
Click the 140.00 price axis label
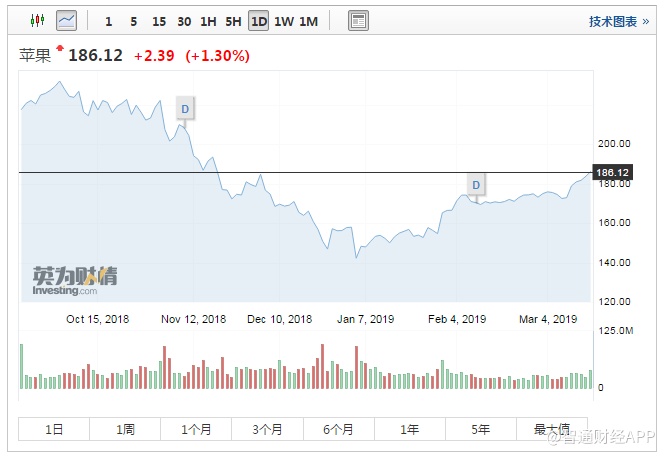point(614,263)
